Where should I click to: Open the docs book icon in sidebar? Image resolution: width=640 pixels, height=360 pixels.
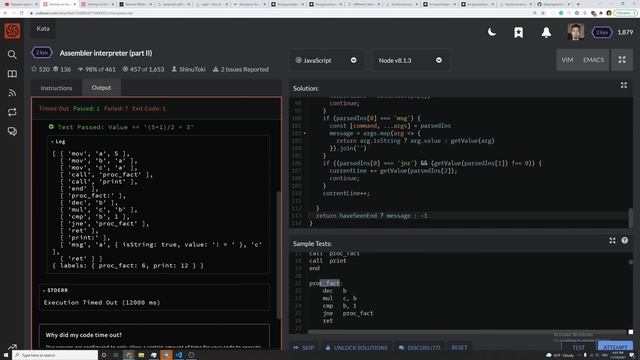coord(12,74)
